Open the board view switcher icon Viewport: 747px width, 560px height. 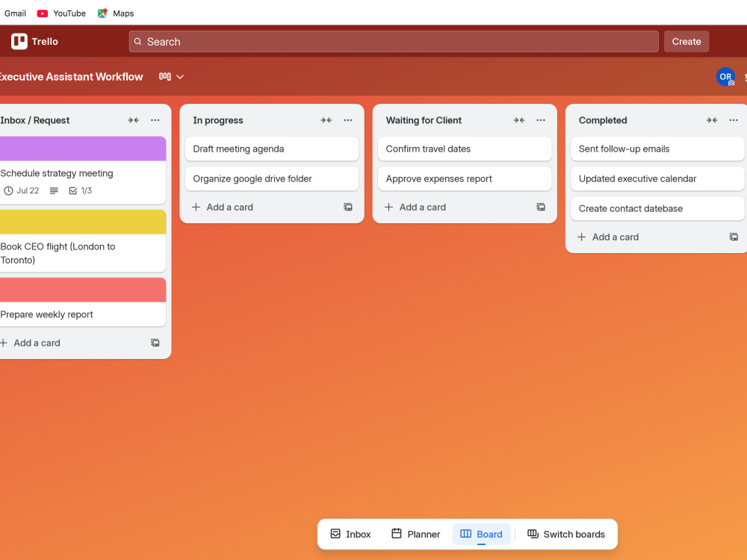click(x=165, y=77)
